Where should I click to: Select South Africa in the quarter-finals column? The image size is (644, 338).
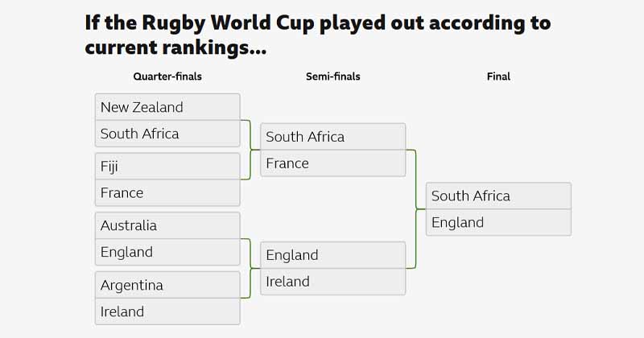tap(167, 134)
